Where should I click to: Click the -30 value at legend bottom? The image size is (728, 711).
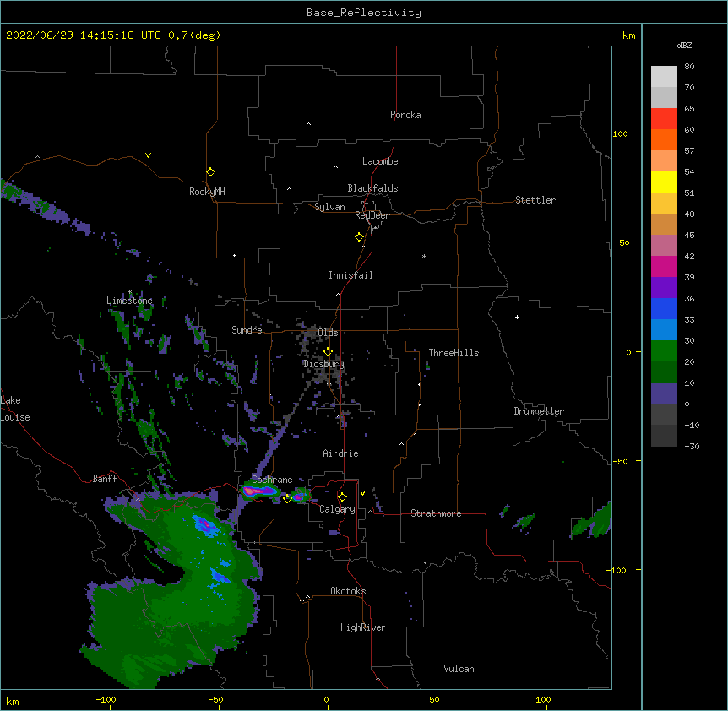click(x=692, y=446)
